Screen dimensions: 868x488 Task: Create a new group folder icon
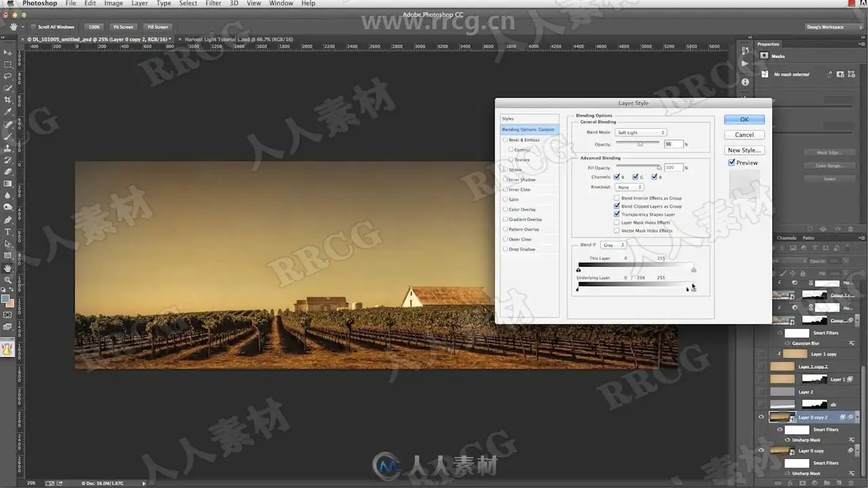tap(827, 483)
